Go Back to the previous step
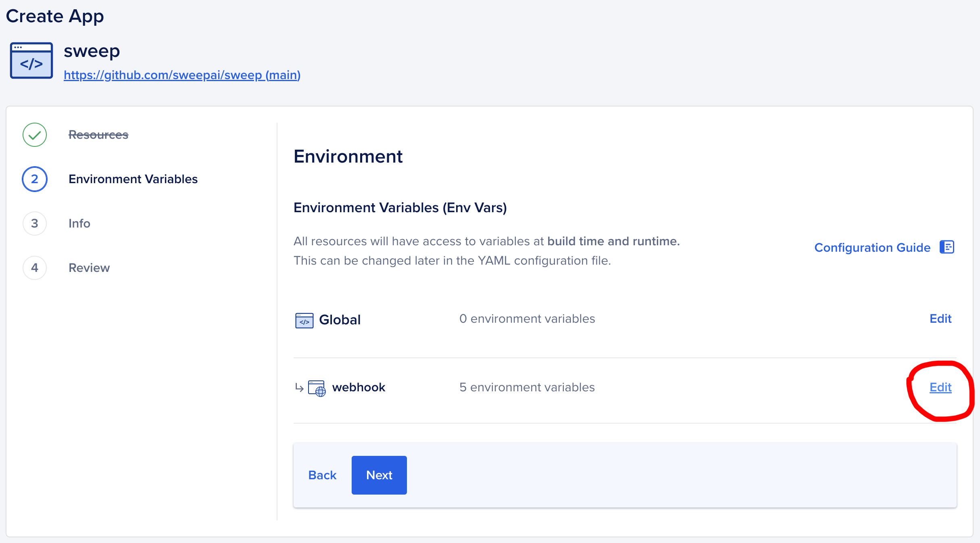The image size is (980, 543). 322,475
